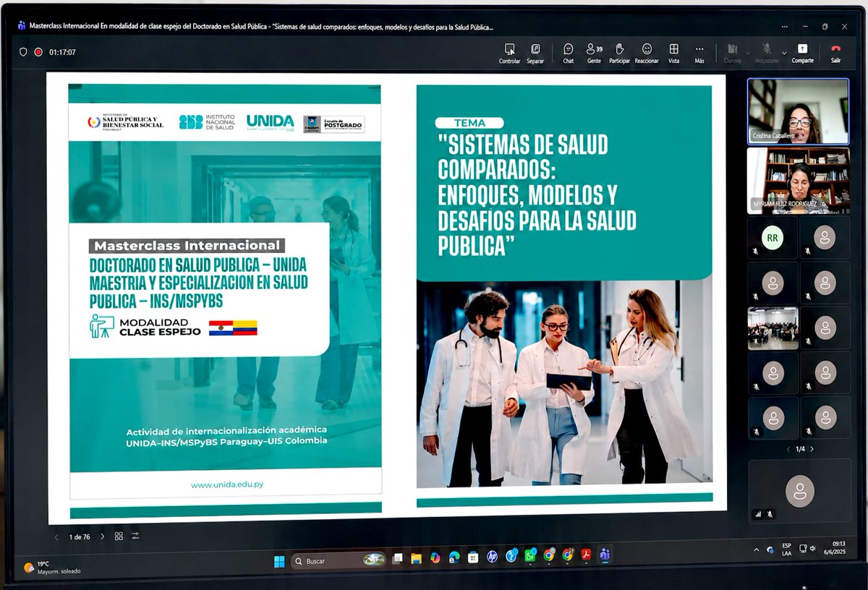Expand the hidden system tray icons chevron
The width and height of the screenshot is (868, 590).
[x=757, y=550]
